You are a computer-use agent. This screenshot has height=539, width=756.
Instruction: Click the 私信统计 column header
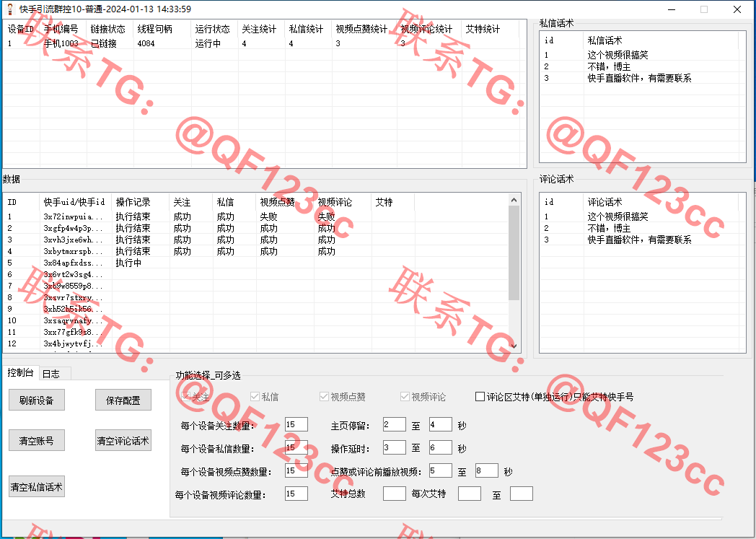click(309, 29)
